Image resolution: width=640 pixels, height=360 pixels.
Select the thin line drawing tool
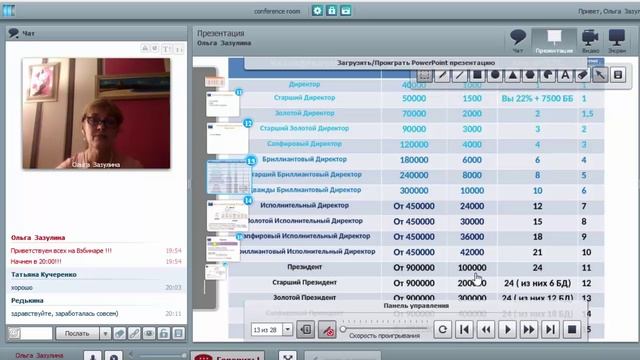[460, 75]
